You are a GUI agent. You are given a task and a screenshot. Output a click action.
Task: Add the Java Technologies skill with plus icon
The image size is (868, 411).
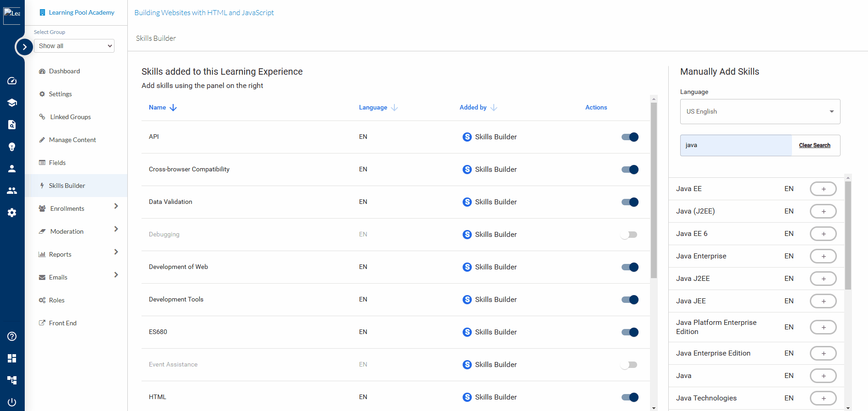pos(823,398)
